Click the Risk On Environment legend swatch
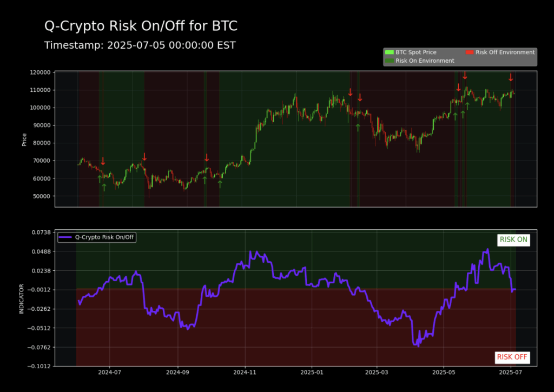554x392 pixels. coord(389,60)
